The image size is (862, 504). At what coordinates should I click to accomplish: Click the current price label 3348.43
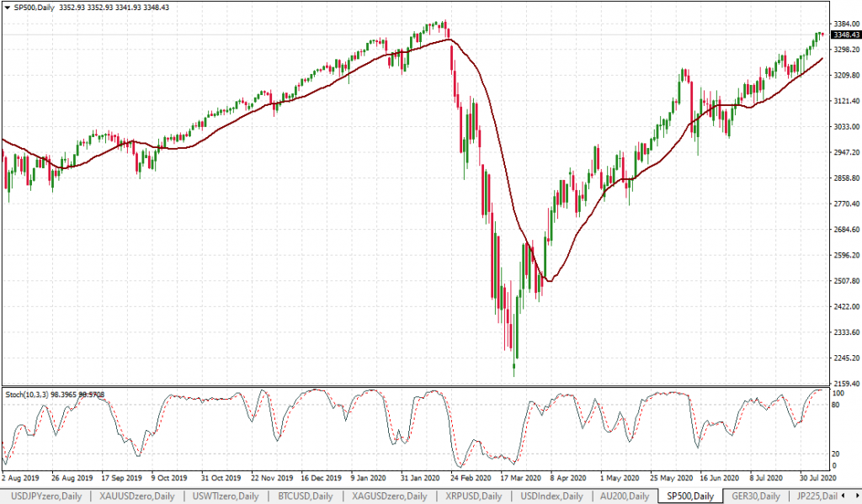(844, 35)
